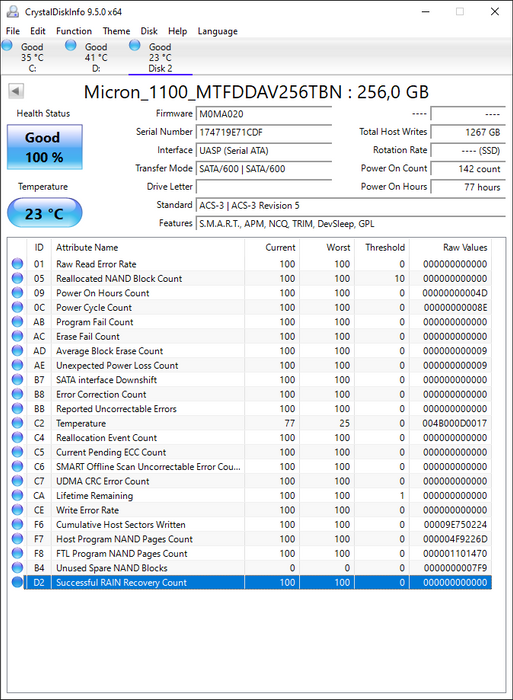Click raw value 004B000D0017
Image resolution: width=513 pixels, height=700 pixels.
coord(455,423)
